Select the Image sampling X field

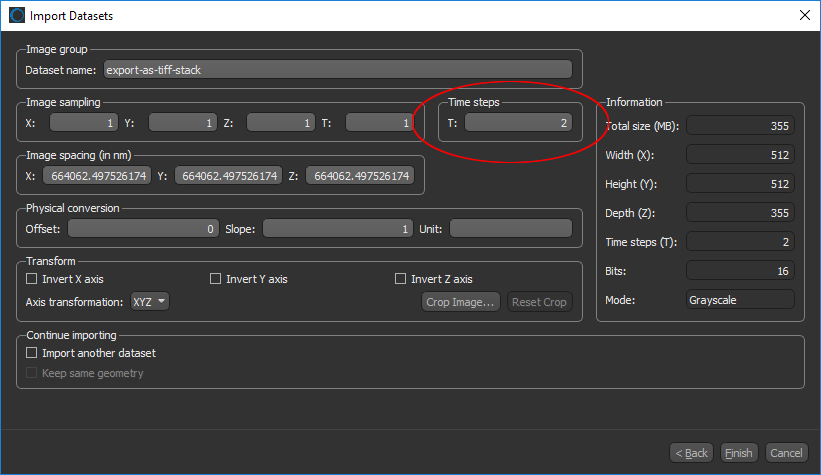pos(84,123)
